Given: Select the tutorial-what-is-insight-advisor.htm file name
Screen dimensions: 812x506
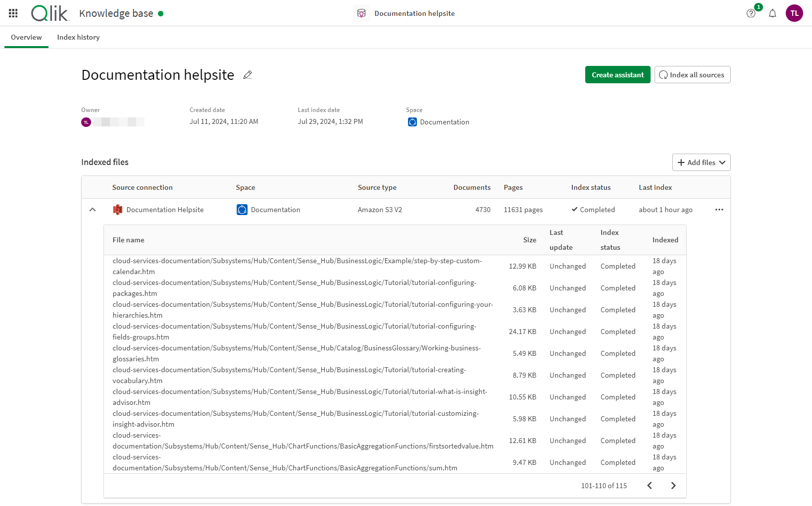Looking at the screenshot, I should point(300,397).
